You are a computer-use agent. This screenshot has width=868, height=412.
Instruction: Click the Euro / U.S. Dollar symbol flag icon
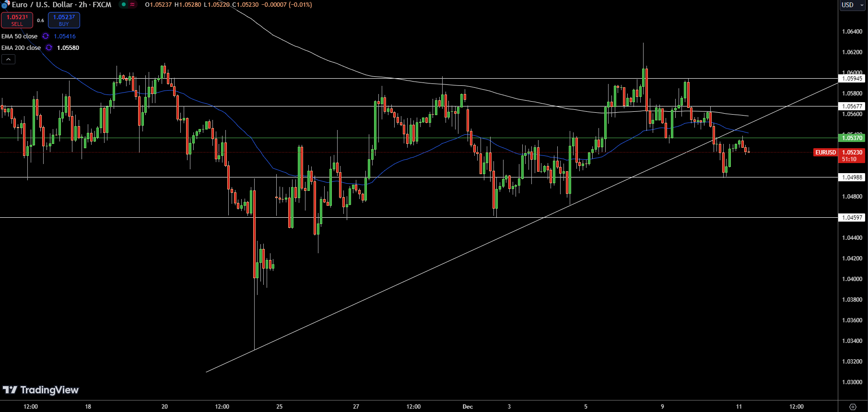(x=5, y=5)
